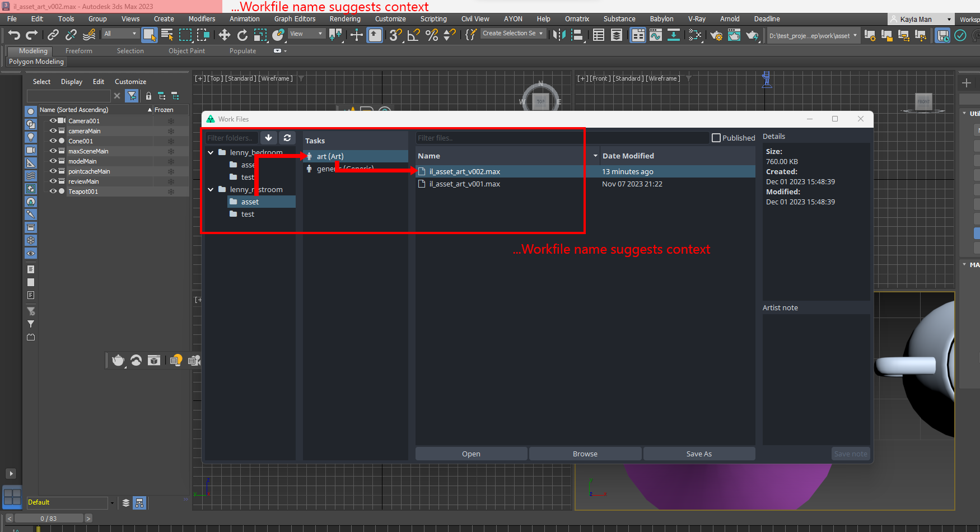Click the Mirror tool in the toolbar
The image size is (980, 532).
[559, 35]
